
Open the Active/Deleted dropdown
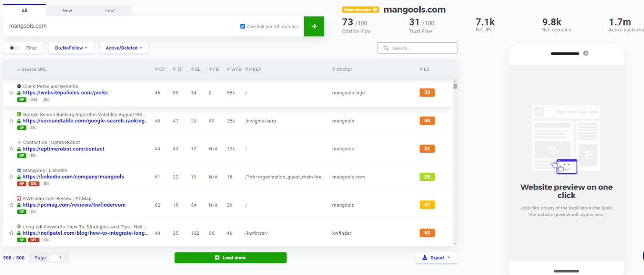(x=123, y=48)
